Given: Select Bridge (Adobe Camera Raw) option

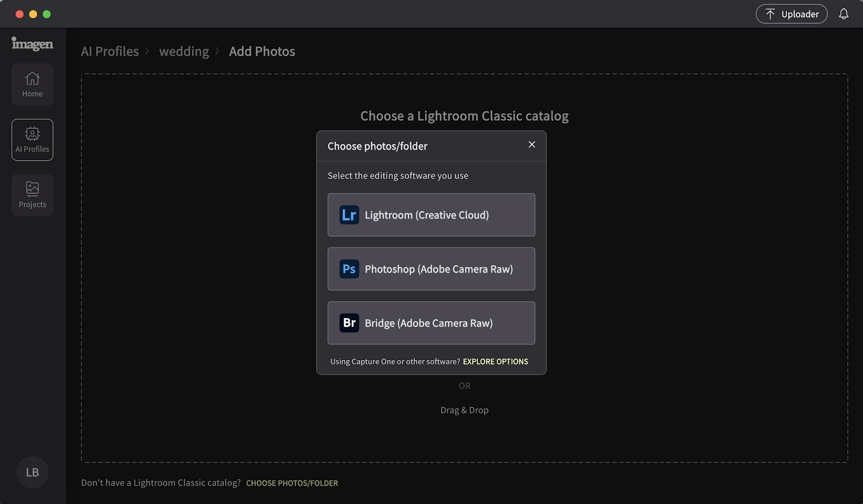Looking at the screenshot, I should click(x=432, y=323).
